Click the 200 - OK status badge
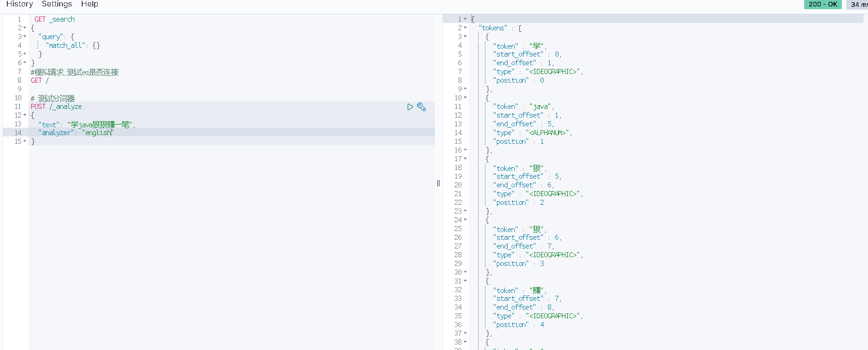Screen dimensions: 868x350 coord(823,4)
